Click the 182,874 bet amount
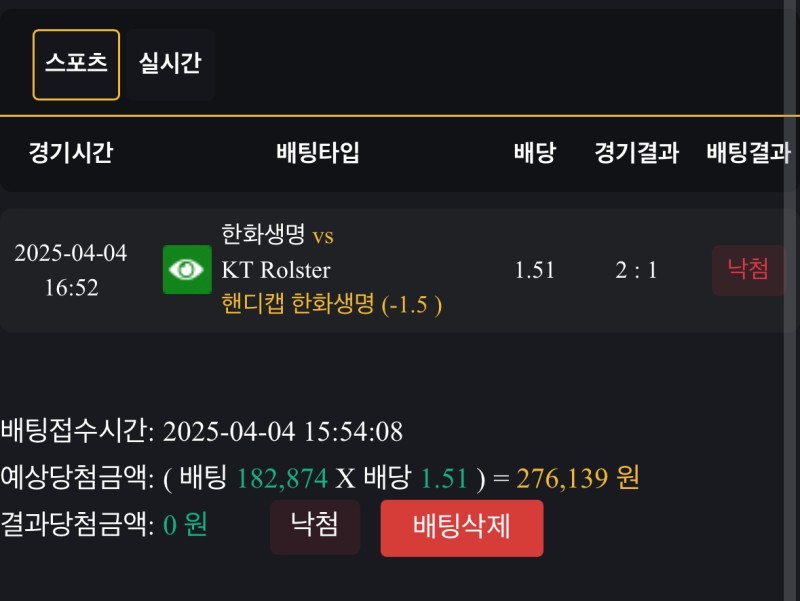800x601 pixels. click(x=281, y=479)
